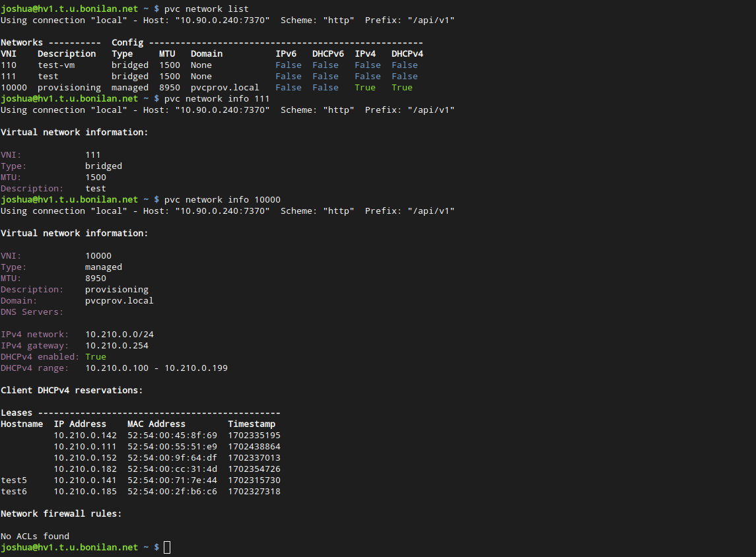Viewport: 756px width, 557px height.
Task: Click the 'pvc network info 111' command text
Action: [x=217, y=98]
